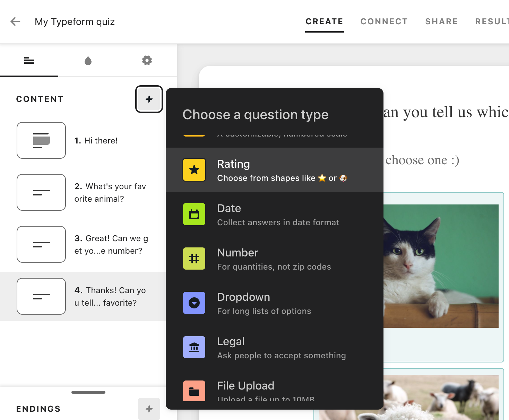The width and height of the screenshot is (509, 420).
Task: Click 'Choose a question type' heading
Action: (256, 115)
